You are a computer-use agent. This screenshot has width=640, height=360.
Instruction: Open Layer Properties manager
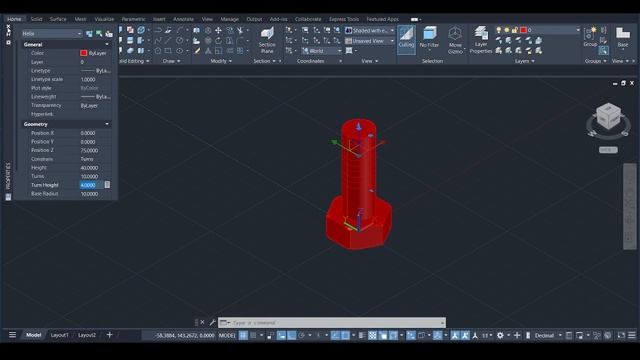481,40
